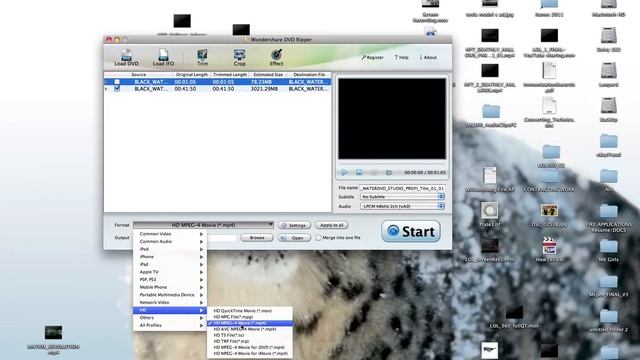Screen dimensions: 640x360
Task: Expand Mobile Phone format submenu
Action: pyautogui.click(x=170, y=287)
